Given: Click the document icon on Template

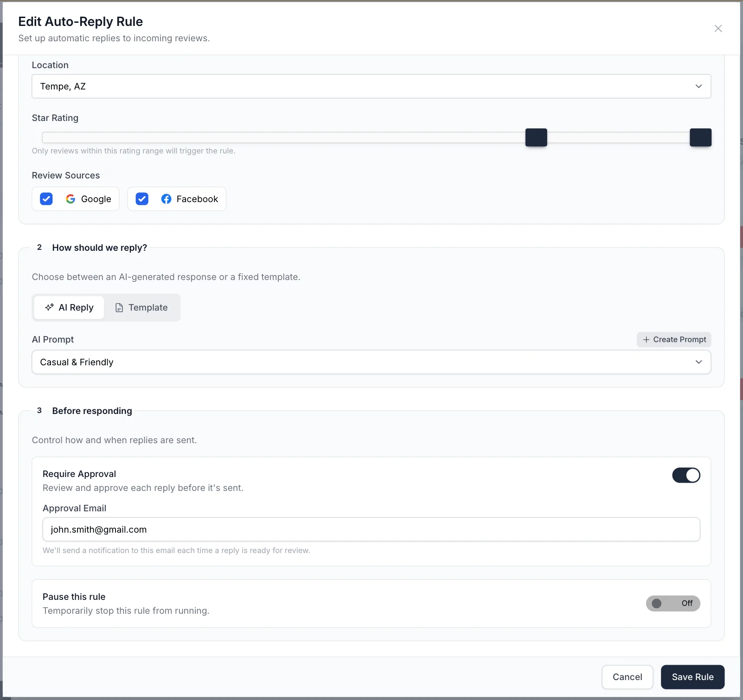Looking at the screenshot, I should point(119,307).
